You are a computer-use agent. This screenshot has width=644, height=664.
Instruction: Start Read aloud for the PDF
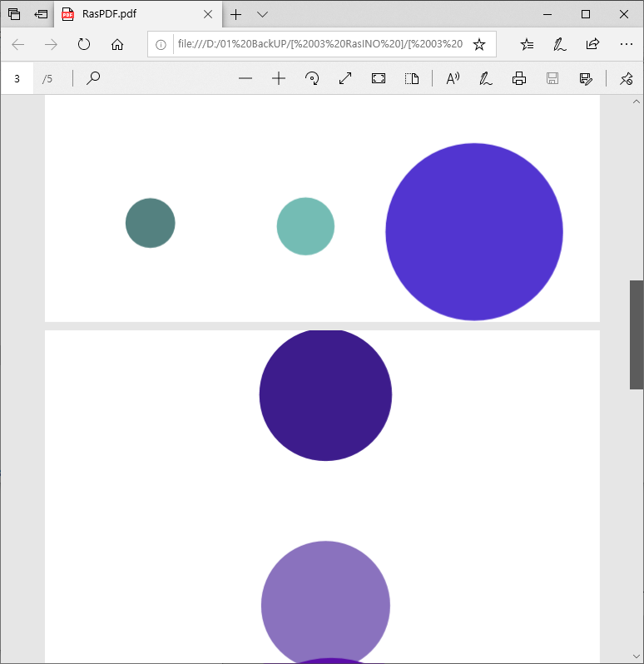pyautogui.click(x=453, y=78)
